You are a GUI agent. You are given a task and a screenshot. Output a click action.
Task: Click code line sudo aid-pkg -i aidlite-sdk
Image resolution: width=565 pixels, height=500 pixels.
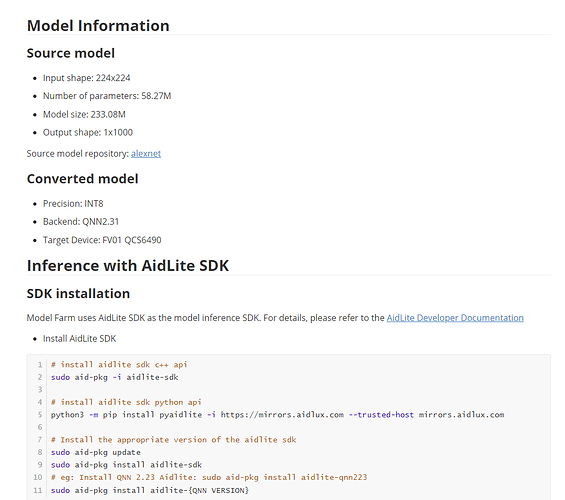coord(115,377)
